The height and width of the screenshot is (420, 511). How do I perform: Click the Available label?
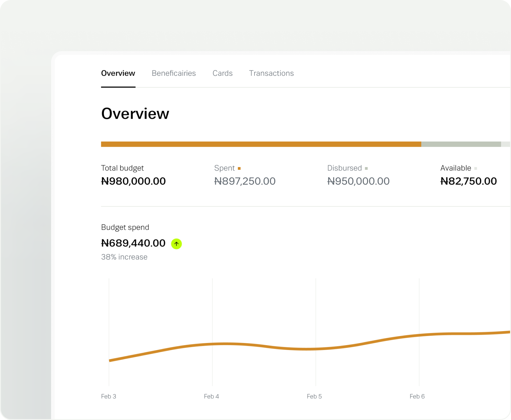(456, 168)
